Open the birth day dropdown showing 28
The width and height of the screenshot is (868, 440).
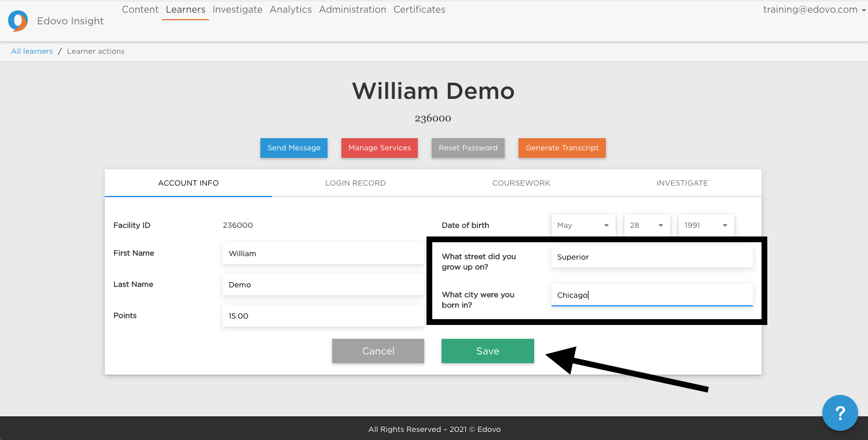coord(646,225)
